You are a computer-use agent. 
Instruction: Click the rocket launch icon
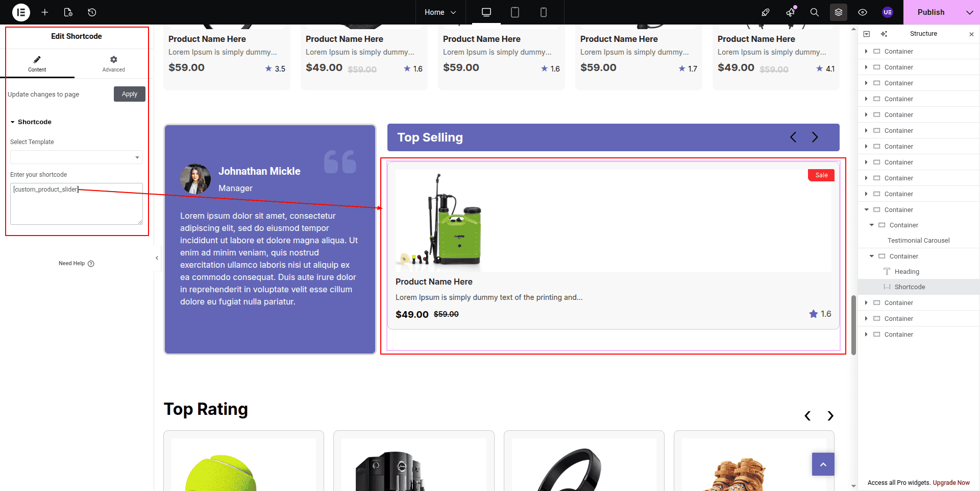click(766, 12)
